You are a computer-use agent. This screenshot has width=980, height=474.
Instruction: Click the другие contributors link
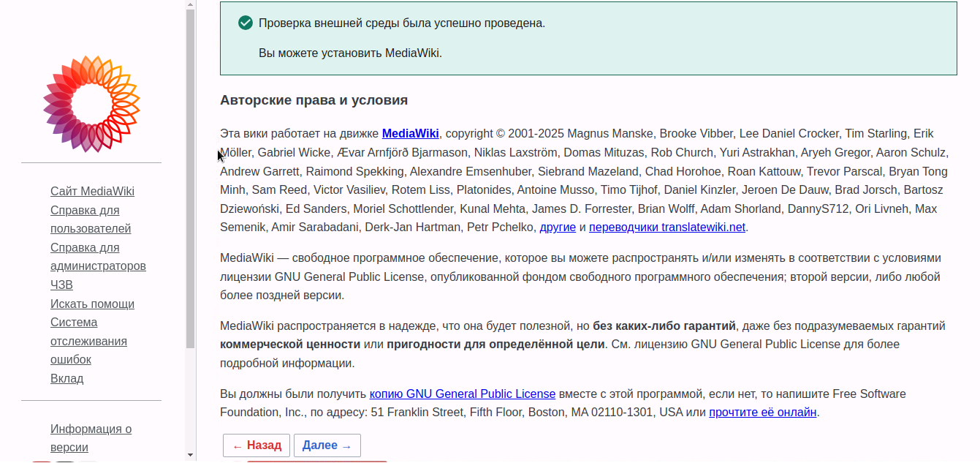pos(558,227)
